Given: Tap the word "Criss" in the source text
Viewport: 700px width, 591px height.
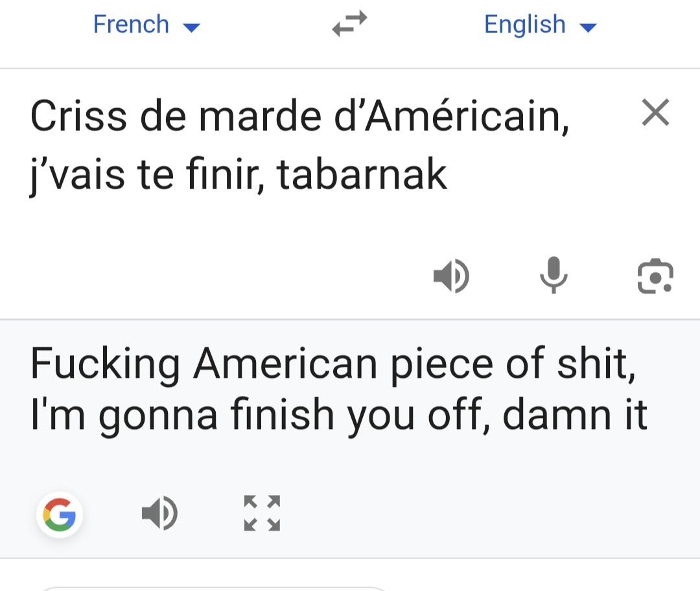Looking at the screenshot, I should 79,117.
